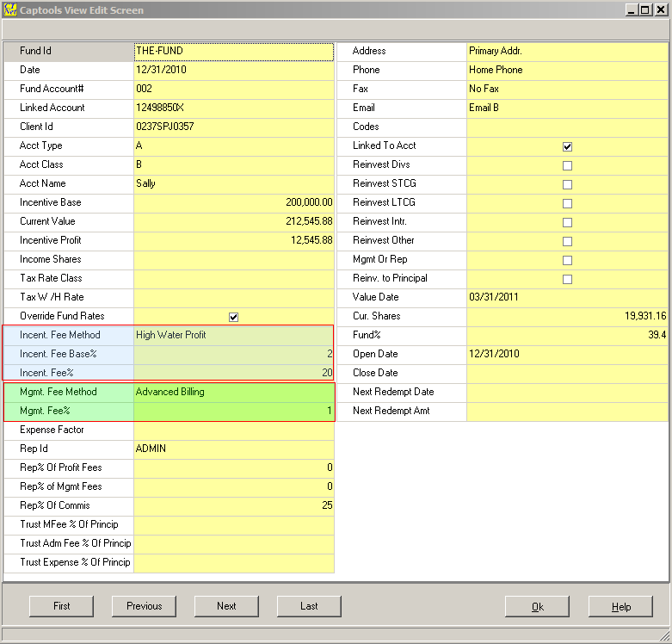
Task: Click the Captools title bar app icon
Action: (x=10, y=10)
